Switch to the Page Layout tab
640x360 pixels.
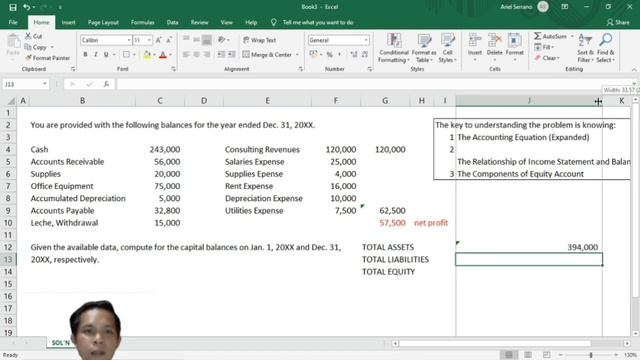pos(103,22)
